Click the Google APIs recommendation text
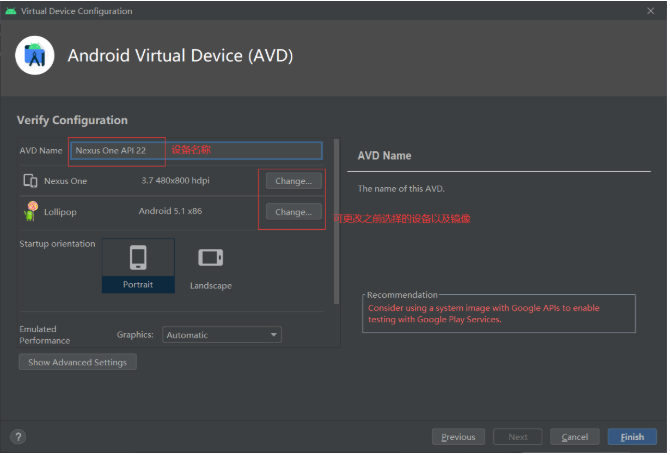Viewport: 670px width, 455px height. (x=484, y=314)
